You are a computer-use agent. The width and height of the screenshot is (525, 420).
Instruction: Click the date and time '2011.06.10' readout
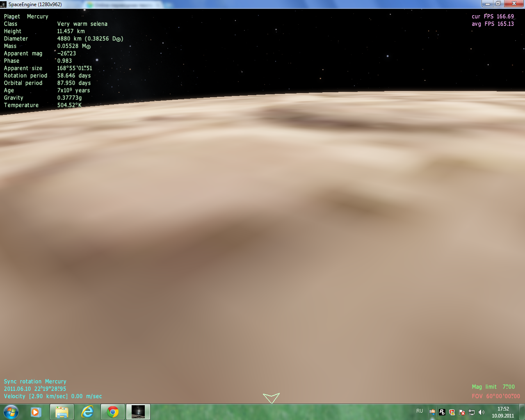35,389
